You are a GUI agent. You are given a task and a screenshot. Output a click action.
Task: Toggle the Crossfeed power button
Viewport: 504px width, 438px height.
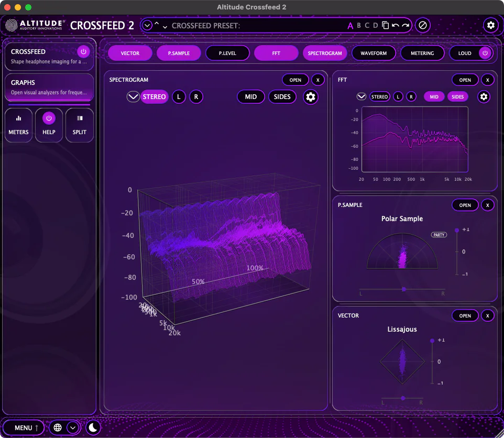(83, 51)
